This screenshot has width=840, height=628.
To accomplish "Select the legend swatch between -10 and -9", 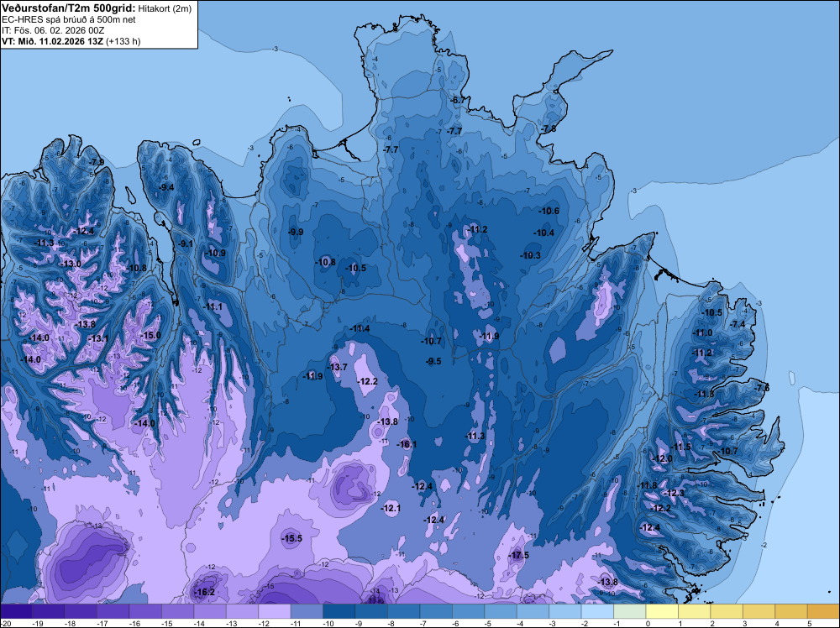I will (x=339, y=611).
